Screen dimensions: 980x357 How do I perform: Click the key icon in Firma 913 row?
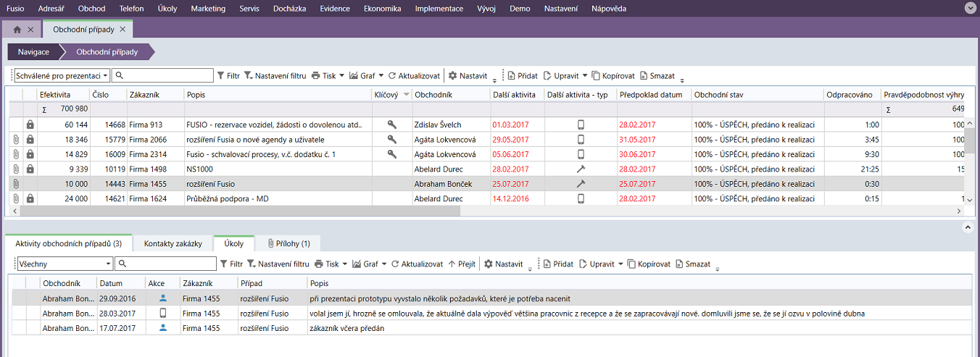(392, 125)
